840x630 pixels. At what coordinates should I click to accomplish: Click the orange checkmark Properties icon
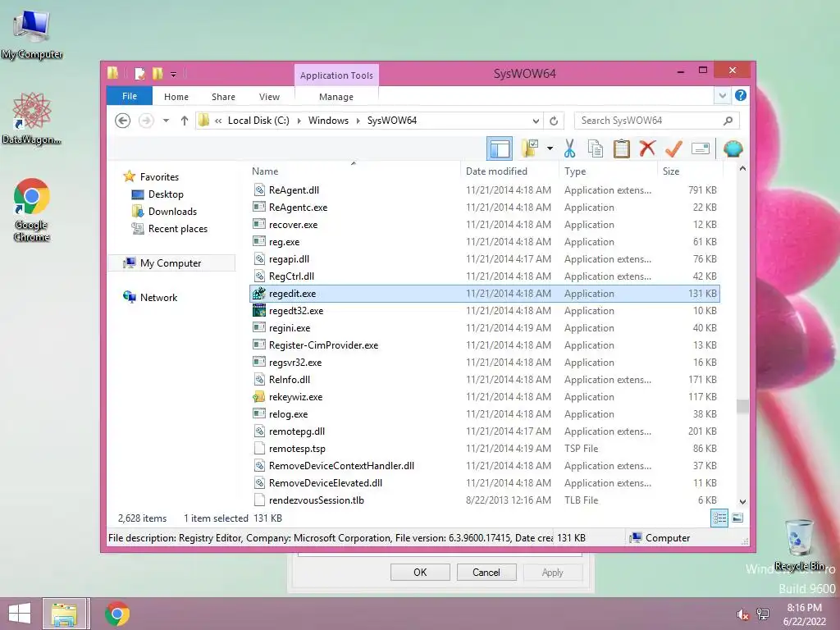tap(673, 148)
